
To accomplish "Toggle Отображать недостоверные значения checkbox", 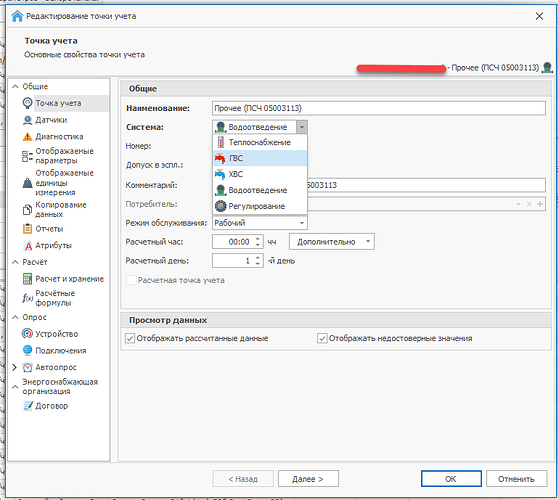I will [x=322, y=338].
